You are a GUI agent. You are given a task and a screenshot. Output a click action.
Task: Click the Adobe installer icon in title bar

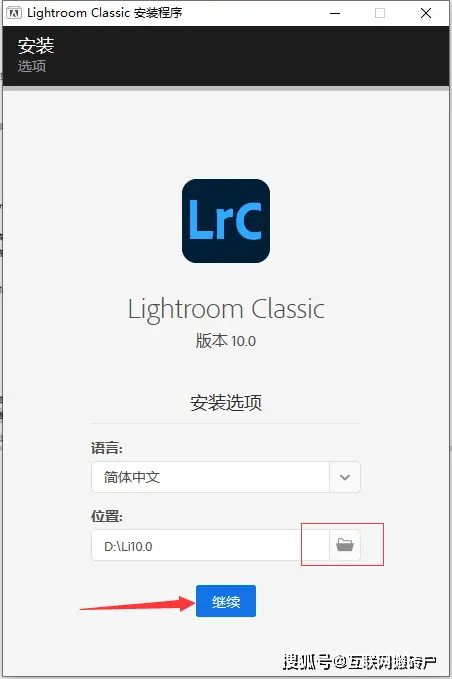pos(14,13)
